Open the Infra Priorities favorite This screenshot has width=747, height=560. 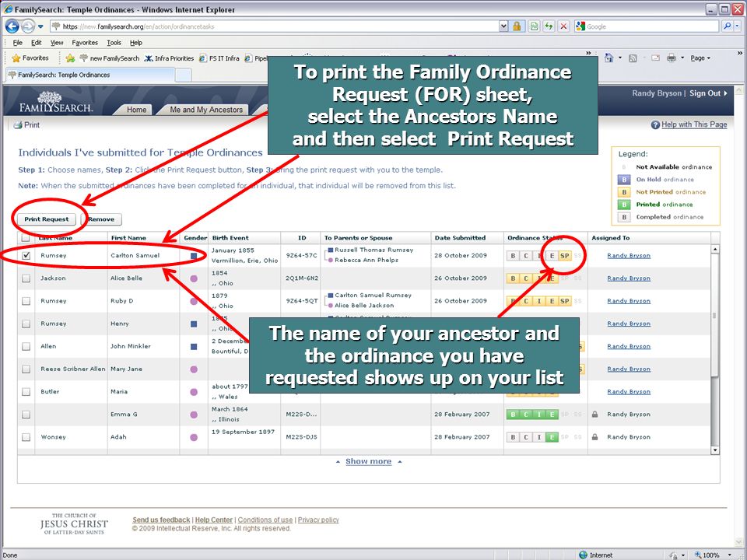point(169,58)
